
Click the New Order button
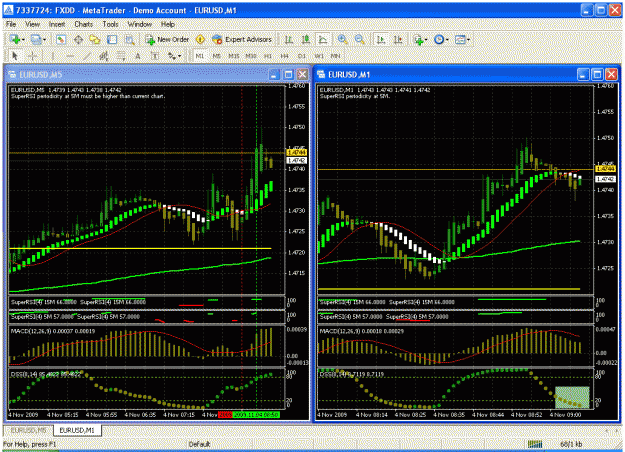tap(167, 39)
